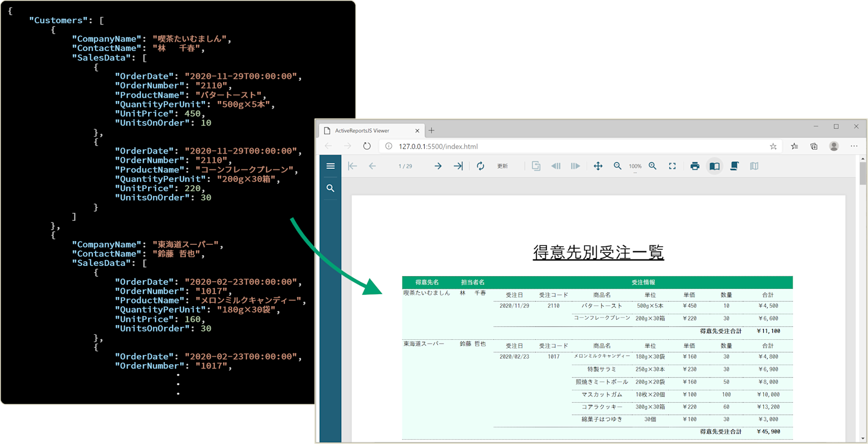868x444 pixels.
Task: Zoom in the report view
Action: 653,166
